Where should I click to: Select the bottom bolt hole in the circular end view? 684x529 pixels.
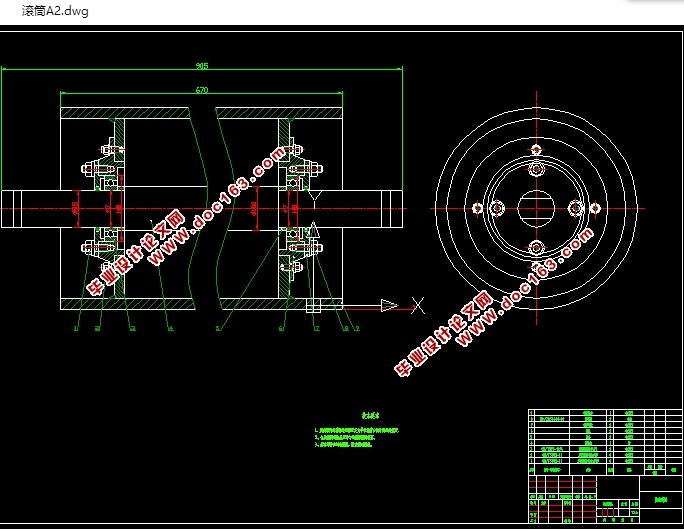[536, 248]
